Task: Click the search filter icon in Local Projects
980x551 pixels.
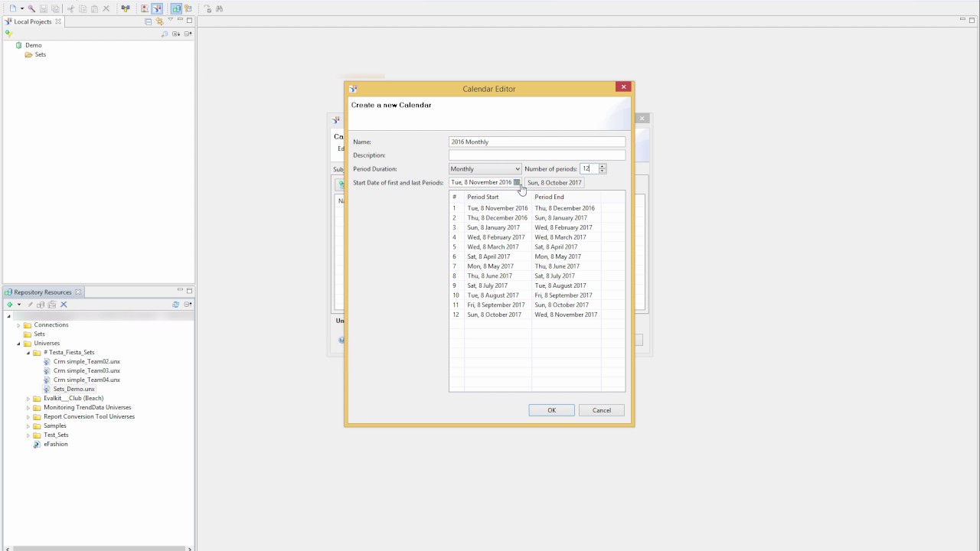Action: (164, 34)
